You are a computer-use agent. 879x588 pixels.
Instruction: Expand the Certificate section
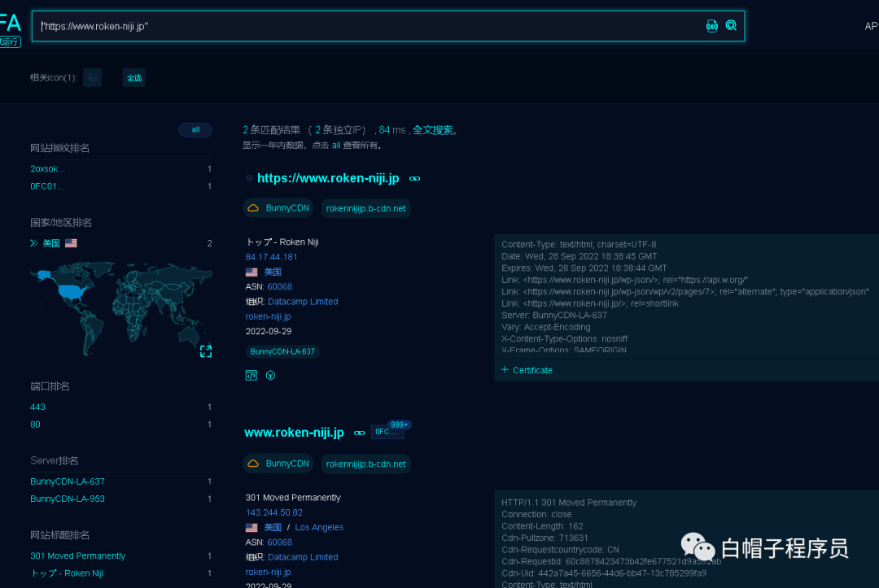click(527, 370)
